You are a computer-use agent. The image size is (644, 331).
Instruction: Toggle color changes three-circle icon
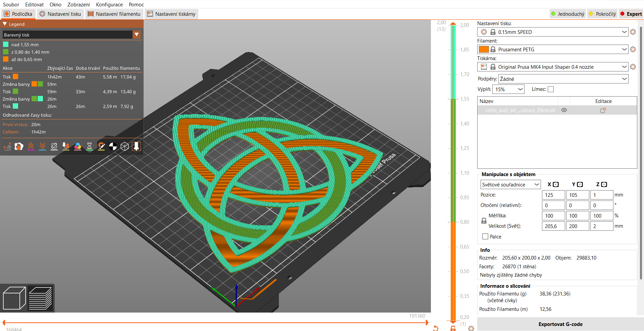[x=78, y=147]
